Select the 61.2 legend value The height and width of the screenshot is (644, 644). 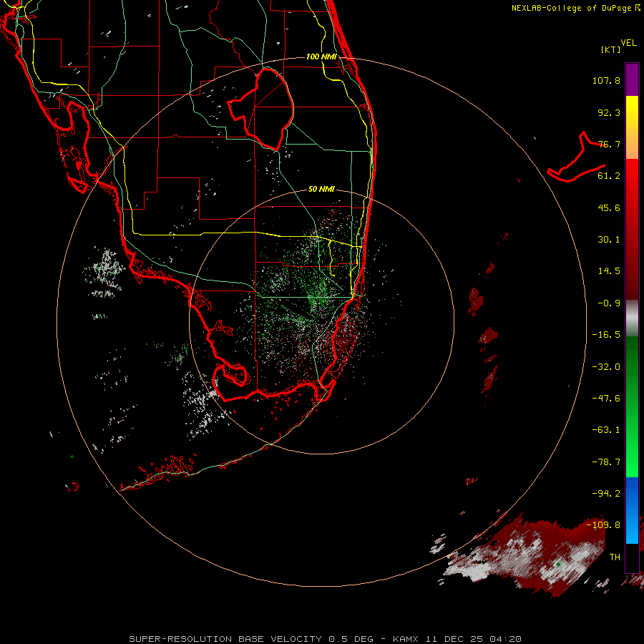[x=609, y=176]
